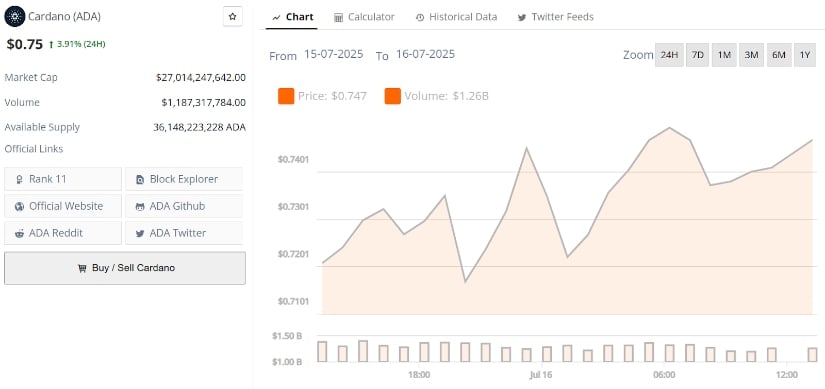Click the $0.7401 y-axis label
Image resolution: width=825 pixels, height=389 pixels.
tap(294, 159)
